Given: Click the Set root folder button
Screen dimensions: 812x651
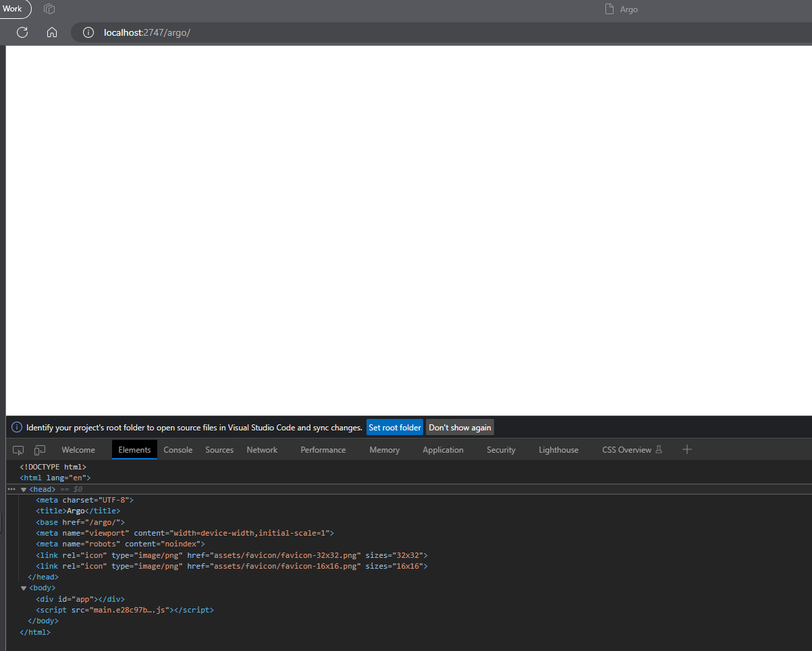Looking at the screenshot, I should [394, 426].
